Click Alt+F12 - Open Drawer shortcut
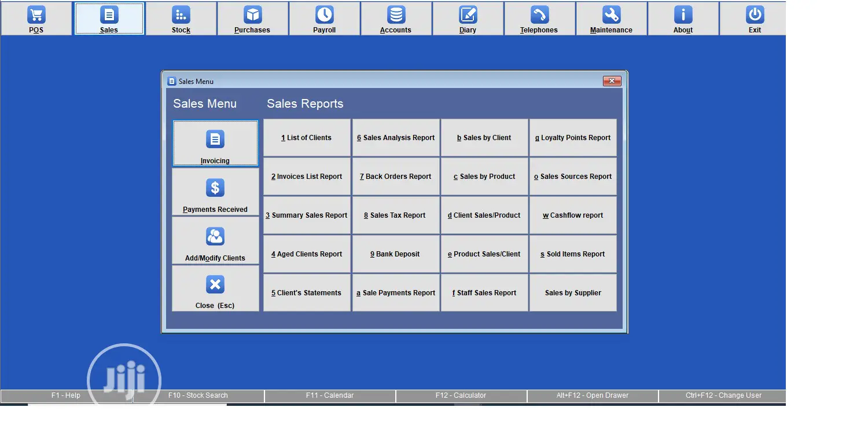Viewport: 868px width, 440px height. [x=593, y=396]
